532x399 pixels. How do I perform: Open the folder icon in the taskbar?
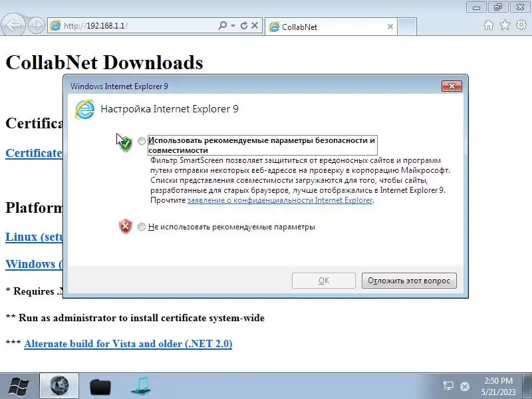(x=100, y=386)
